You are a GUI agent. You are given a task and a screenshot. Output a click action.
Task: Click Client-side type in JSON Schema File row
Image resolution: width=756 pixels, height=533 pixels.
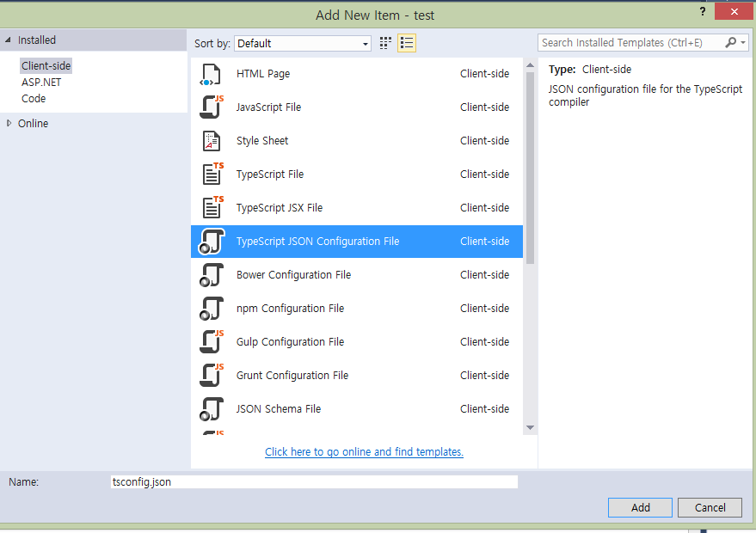click(x=484, y=408)
